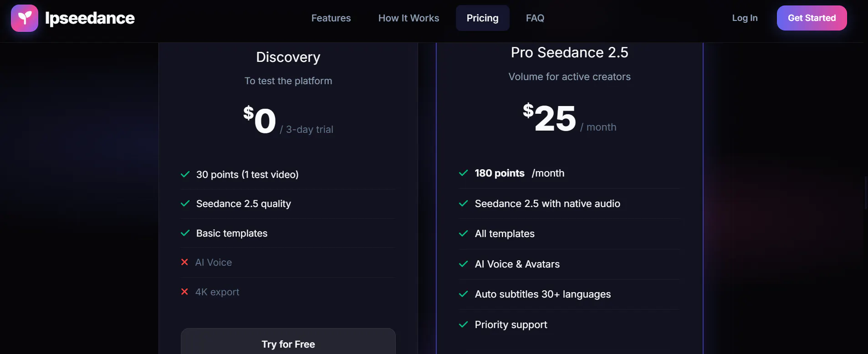Click checkmark beside 180 points /month

point(463,173)
